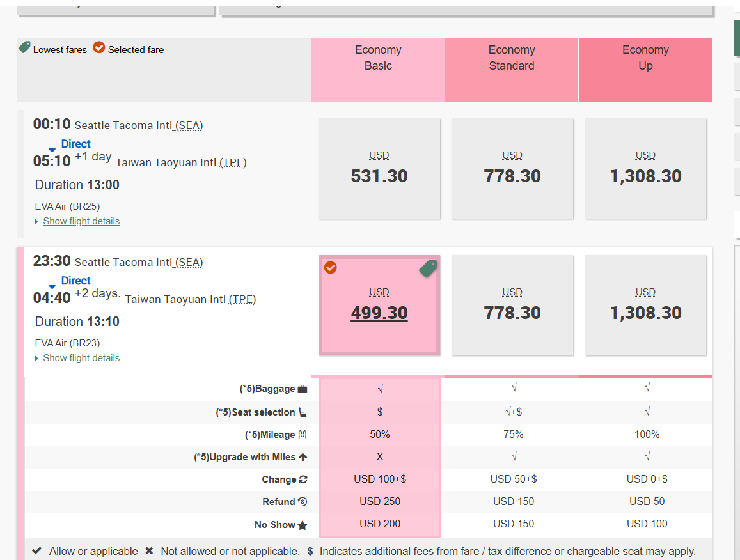Click the TPE airport code on 04:40 arrival

click(242, 300)
